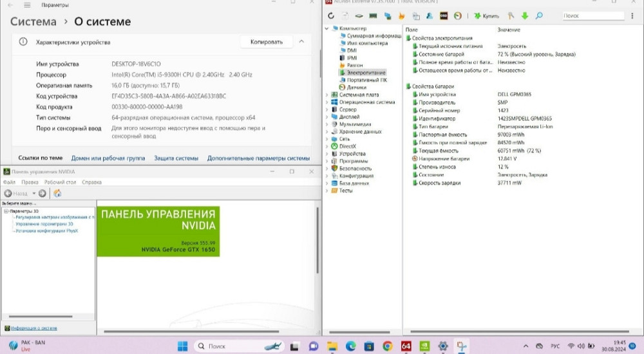
Task: Collapse the Компьютер tree node
Action: coord(327,29)
